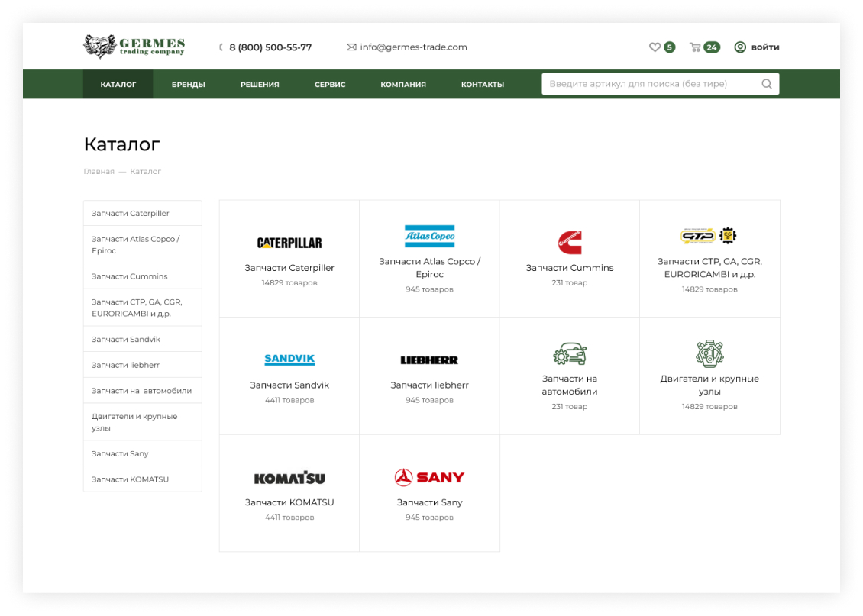863x616 pixels.
Task: Click the Sany logo
Action: (x=430, y=477)
